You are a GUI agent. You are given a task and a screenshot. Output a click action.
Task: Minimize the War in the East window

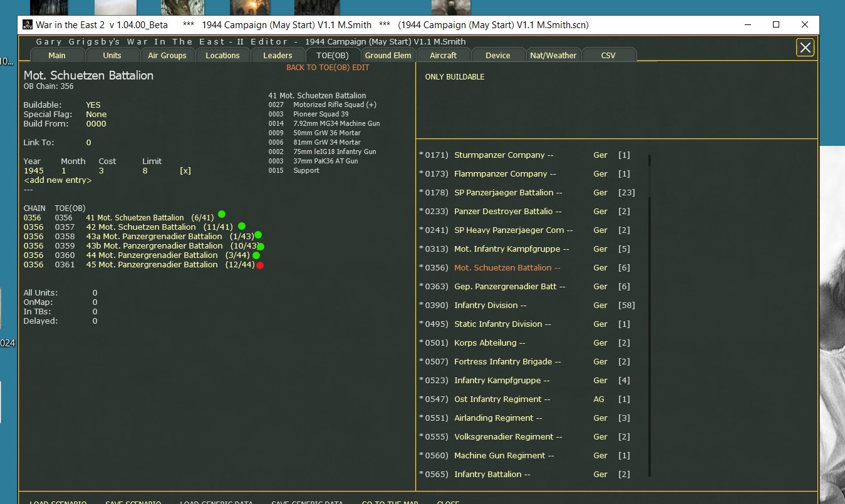748,25
